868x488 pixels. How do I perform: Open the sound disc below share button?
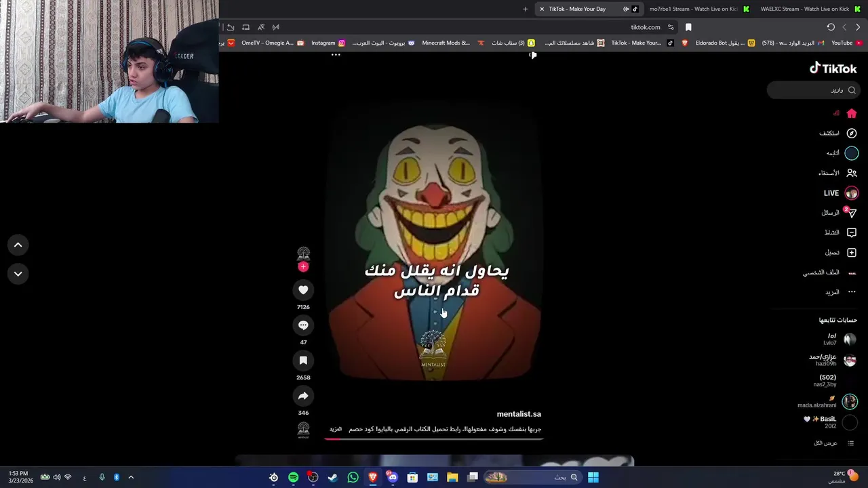click(303, 430)
